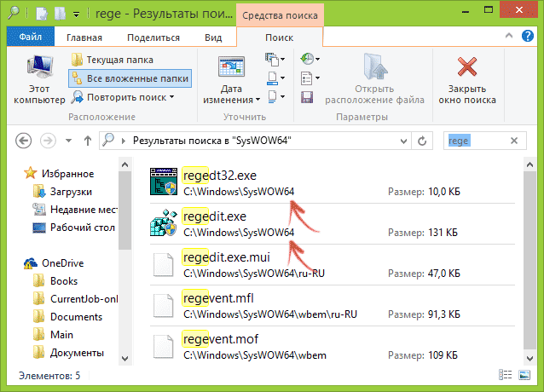Viewport: 544px width, 392px height.
Task: Select Current folder search scope
Action: tap(113, 60)
